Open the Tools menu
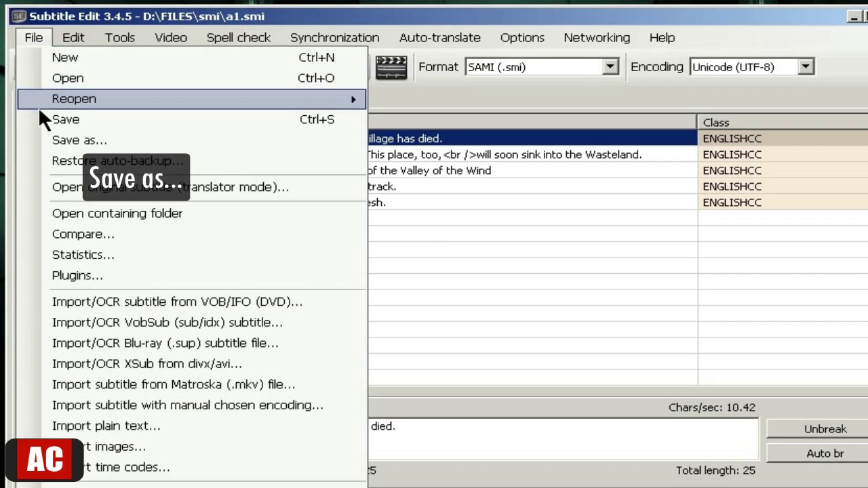This screenshot has height=488, width=868. click(x=119, y=37)
